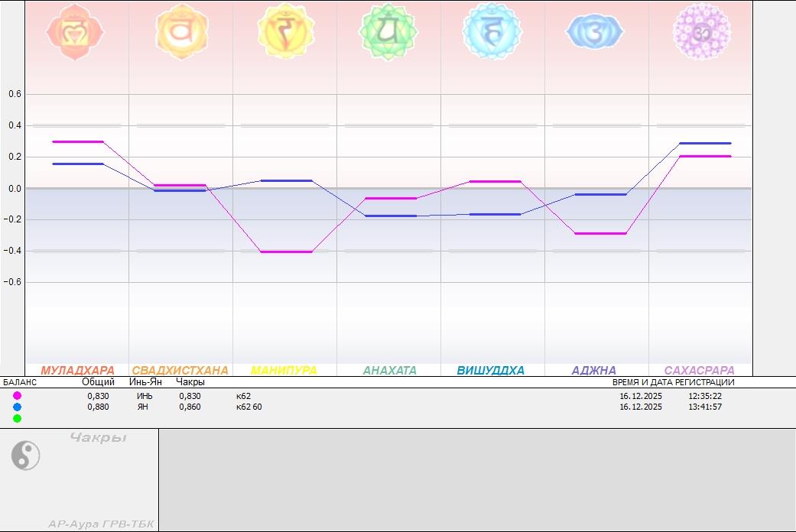
Task: Click the blue dot for second measurement
Action: click(x=17, y=407)
